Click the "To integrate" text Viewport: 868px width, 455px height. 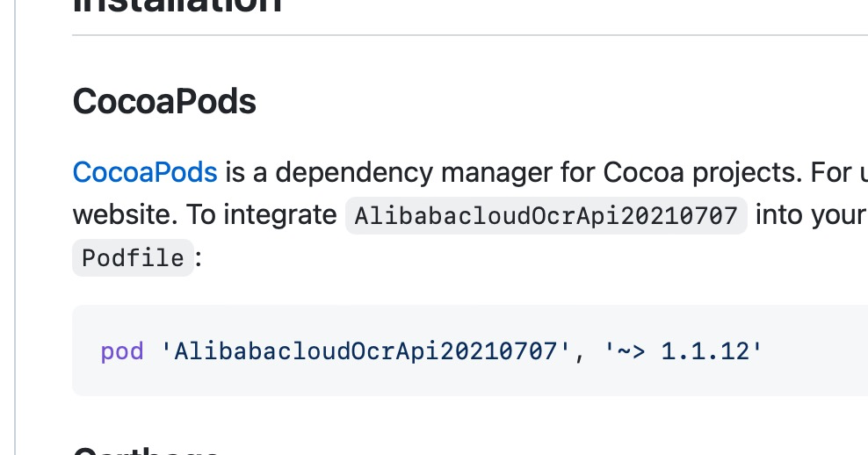coord(261,214)
